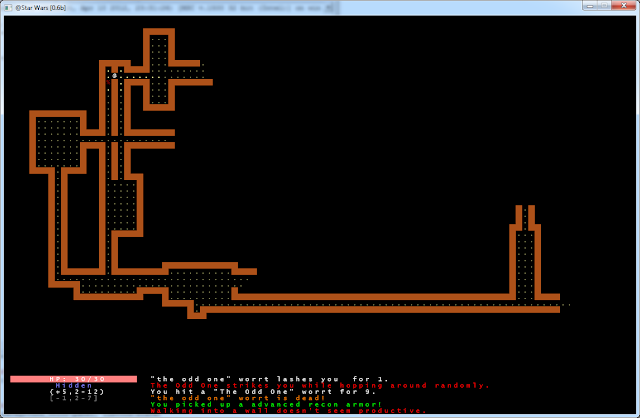Close the Star Wars game window
640x418 pixels.
[624, 6]
